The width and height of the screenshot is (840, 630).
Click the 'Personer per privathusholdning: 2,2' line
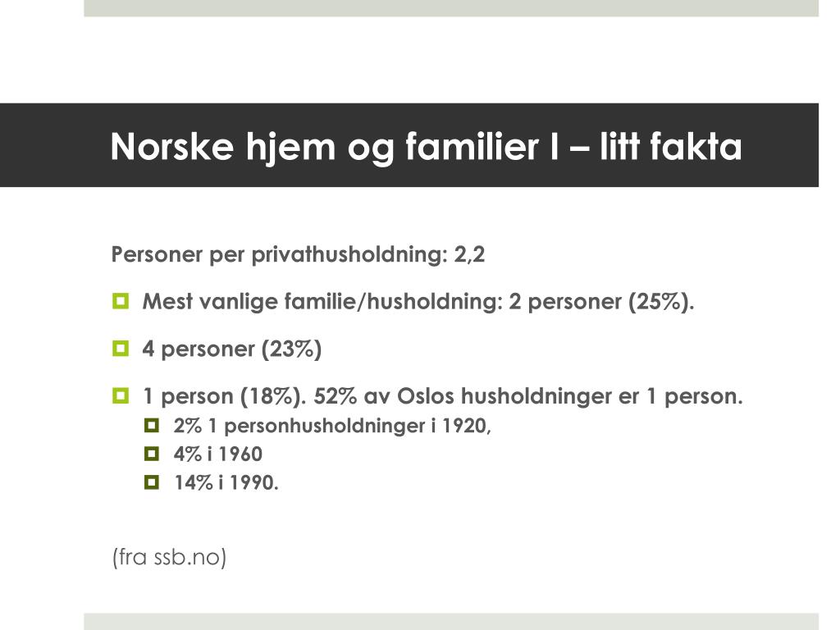[298, 254]
